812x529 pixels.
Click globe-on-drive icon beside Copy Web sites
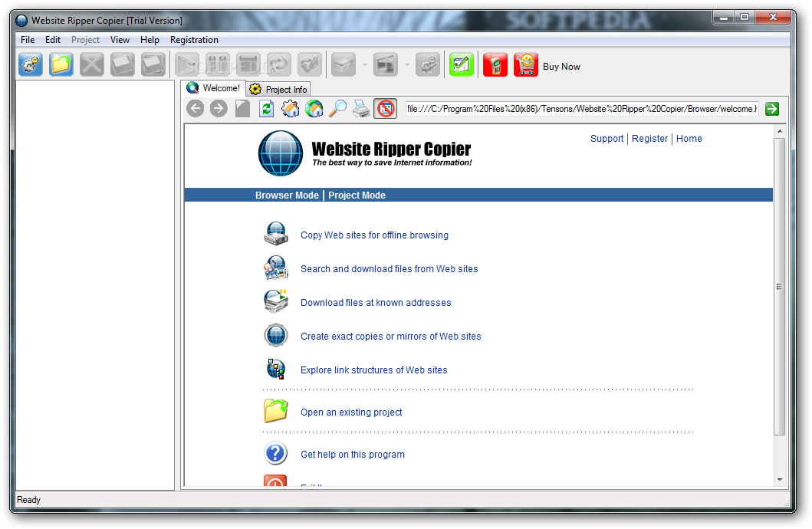coord(276,234)
